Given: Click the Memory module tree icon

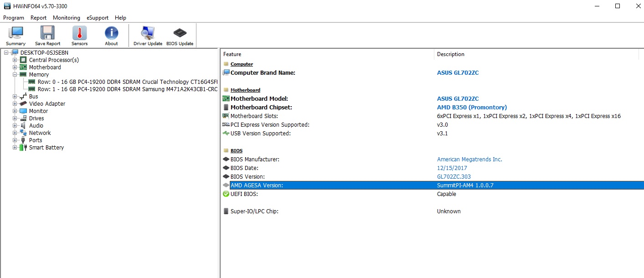Looking at the screenshot, I should 23,74.
